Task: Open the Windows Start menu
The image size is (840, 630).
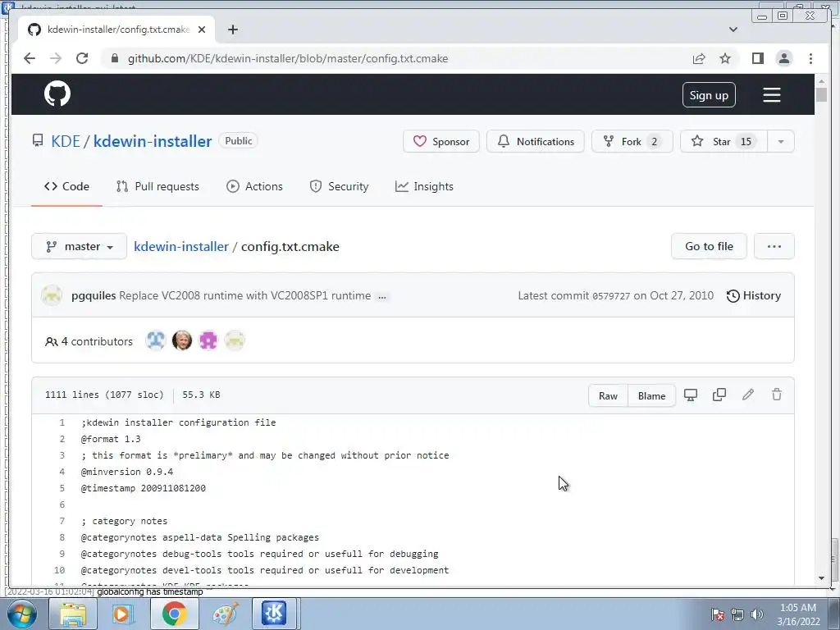Action: pyautogui.click(x=22, y=614)
